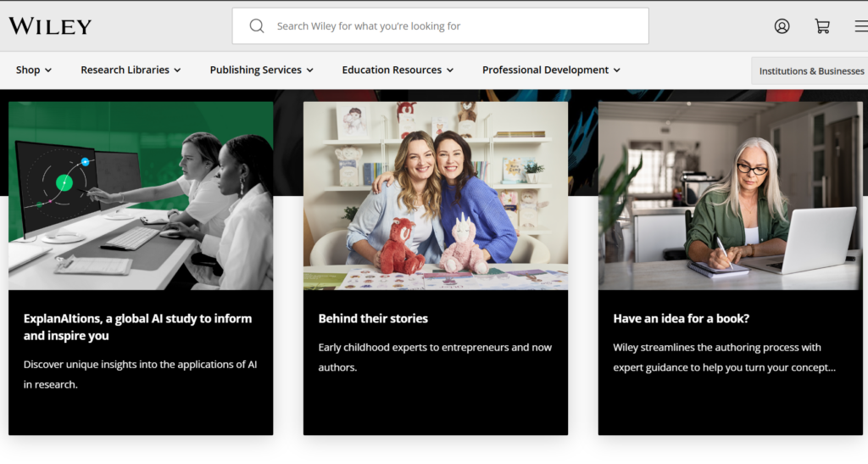
Task: Click the scientists at monitor image
Action: [x=141, y=196]
